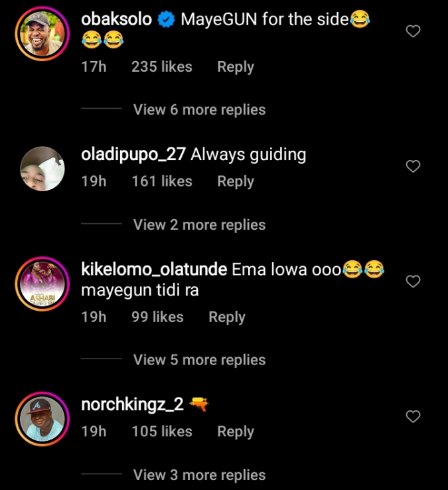Show View 5 more replies
Screen dimensions: 448x490
(x=199, y=360)
